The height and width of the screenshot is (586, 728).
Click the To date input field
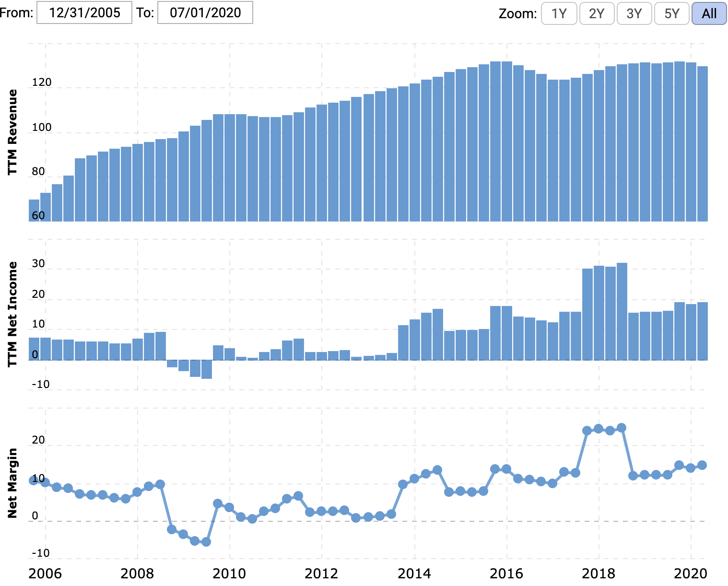[x=205, y=12]
